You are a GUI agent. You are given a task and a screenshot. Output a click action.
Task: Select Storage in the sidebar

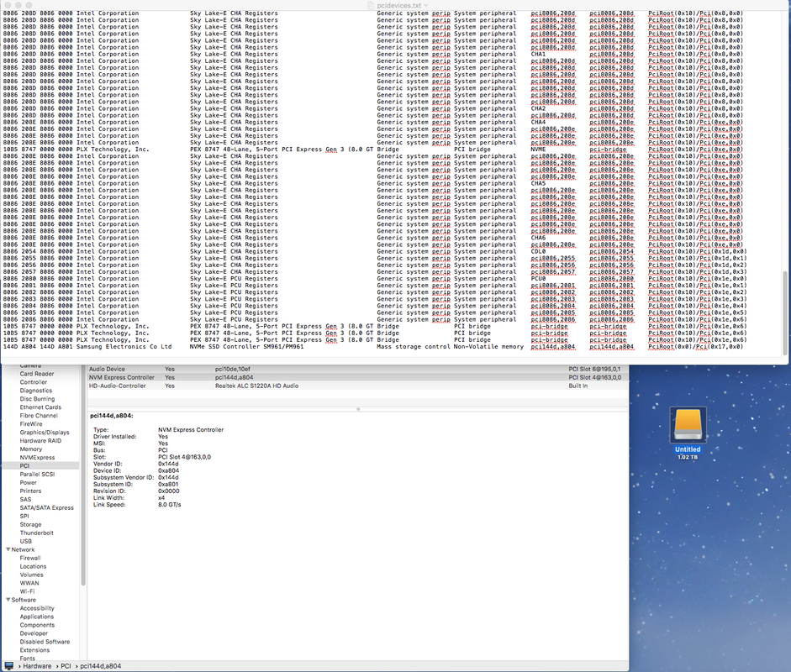pos(31,524)
